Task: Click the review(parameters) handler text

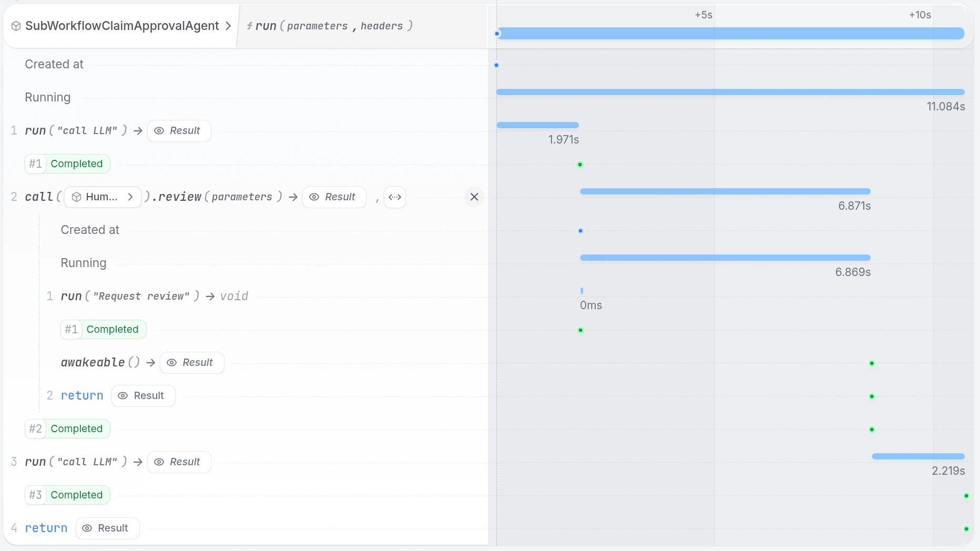Action: (220, 197)
